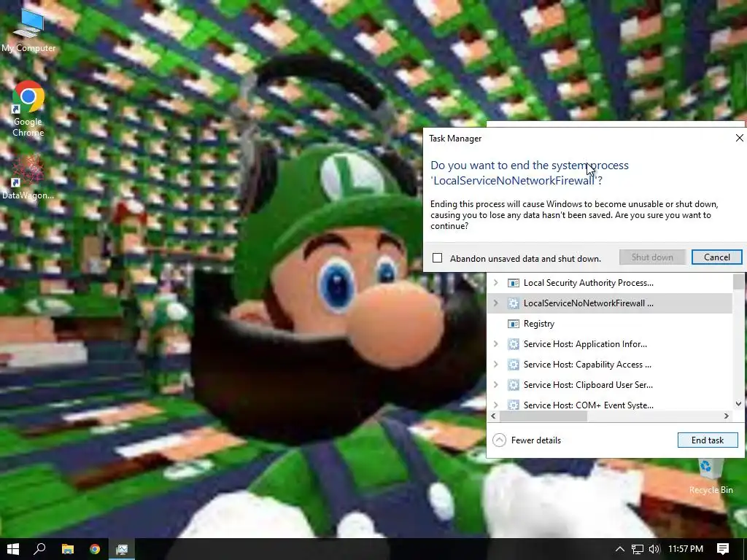Click the process list scroll down arrow
The height and width of the screenshot is (560, 747).
click(738, 404)
